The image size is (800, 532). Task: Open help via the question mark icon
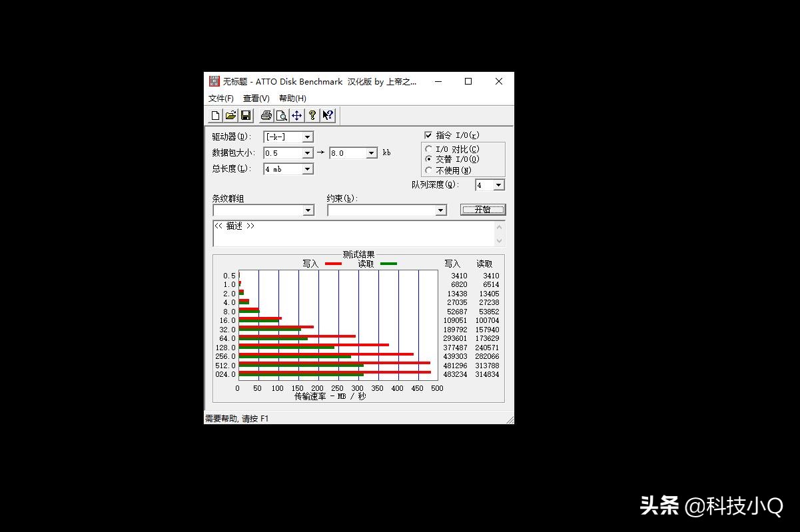(x=312, y=115)
